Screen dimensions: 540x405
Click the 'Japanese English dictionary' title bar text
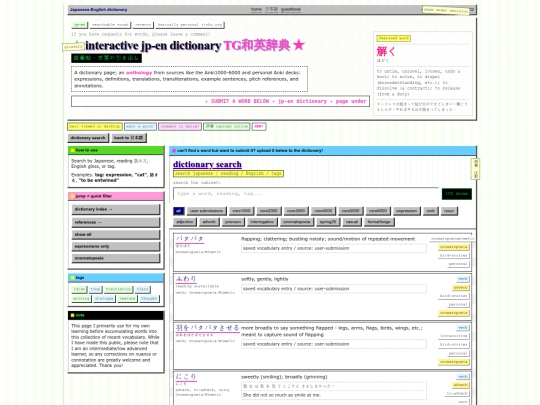point(98,10)
